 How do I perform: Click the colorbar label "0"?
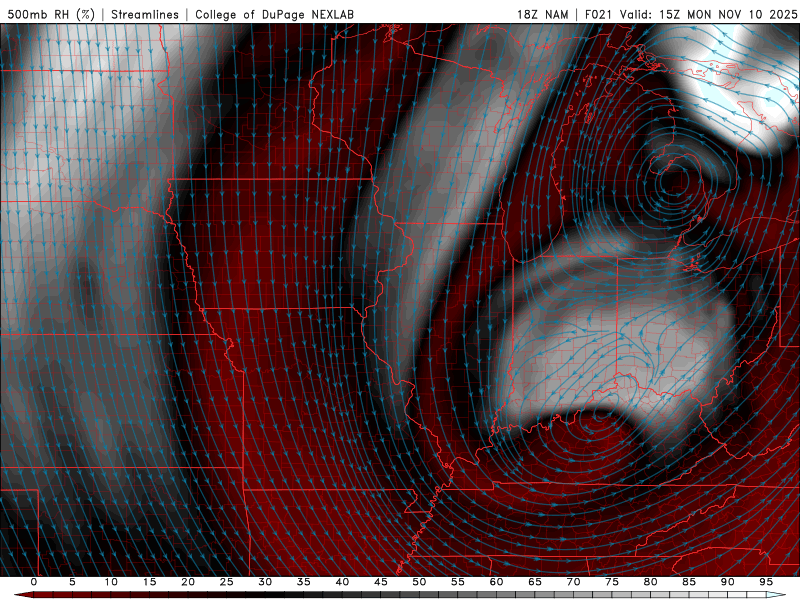(x=34, y=582)
